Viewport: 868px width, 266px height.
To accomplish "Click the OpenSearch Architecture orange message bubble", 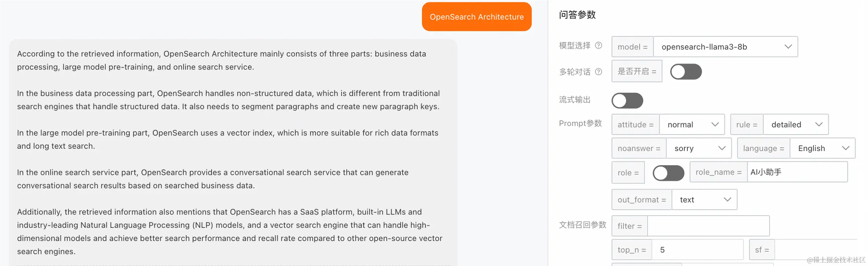I will [477, 17].
